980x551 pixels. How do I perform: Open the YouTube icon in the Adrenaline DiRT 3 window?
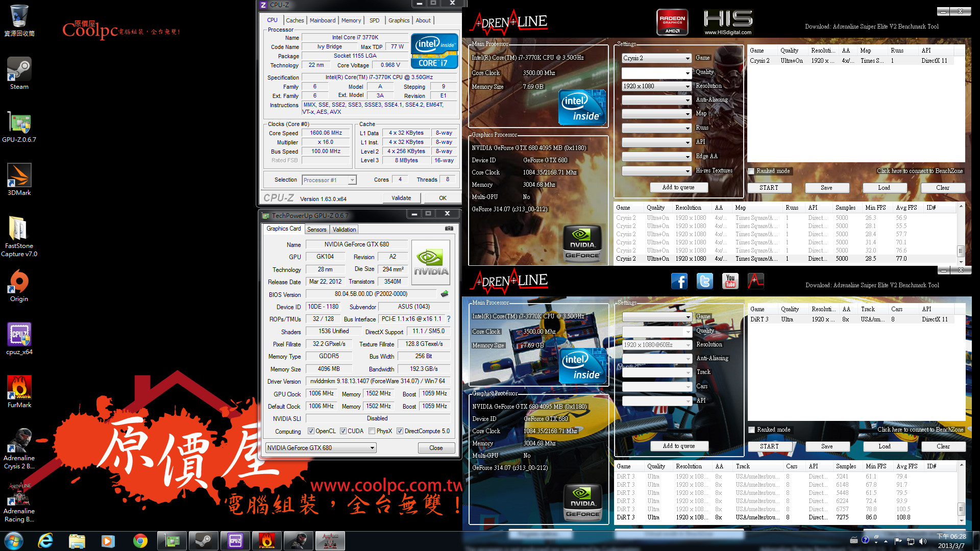(x=730, y=281)
